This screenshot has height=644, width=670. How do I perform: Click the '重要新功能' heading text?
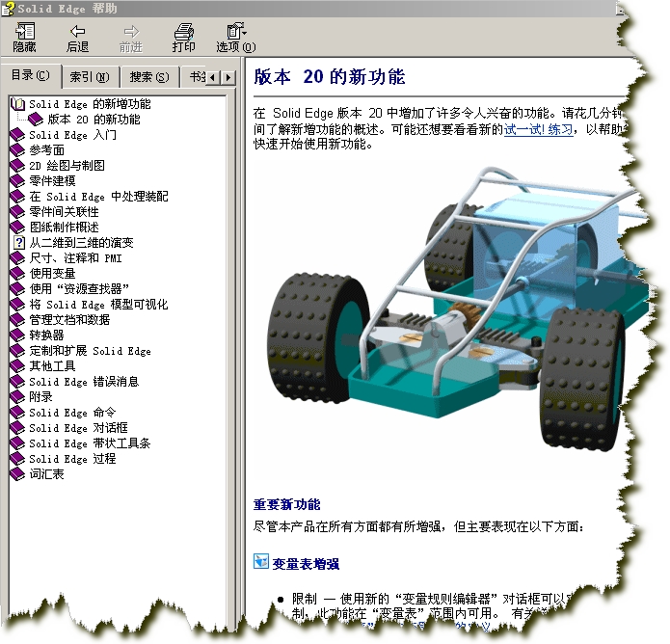286,504
